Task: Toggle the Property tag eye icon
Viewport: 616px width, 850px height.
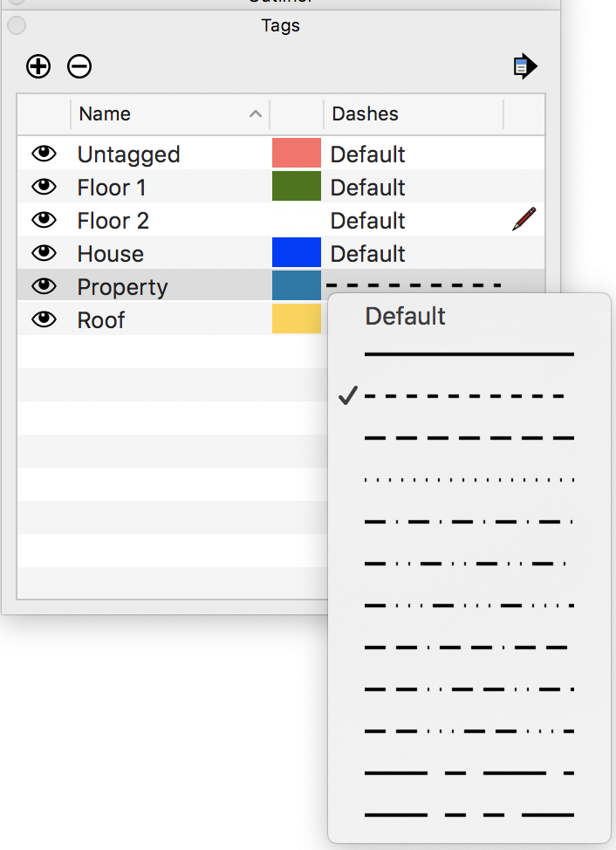Action: (44, 286)
